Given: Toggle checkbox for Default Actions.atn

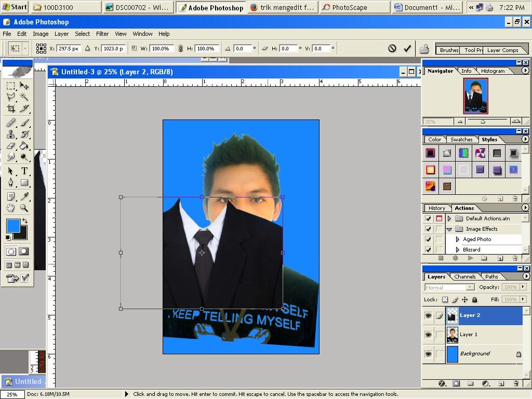Looking at the screenshot, I should tap(428, 219).
